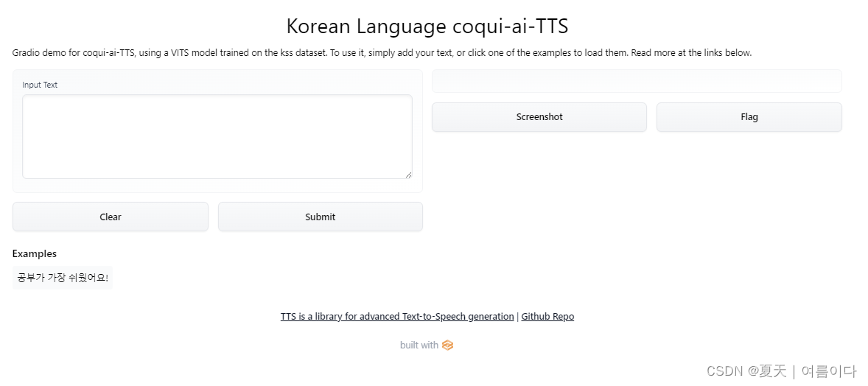Click the Gradio logo icon next to built with
868x386 pixels.
tap(448, 345)
